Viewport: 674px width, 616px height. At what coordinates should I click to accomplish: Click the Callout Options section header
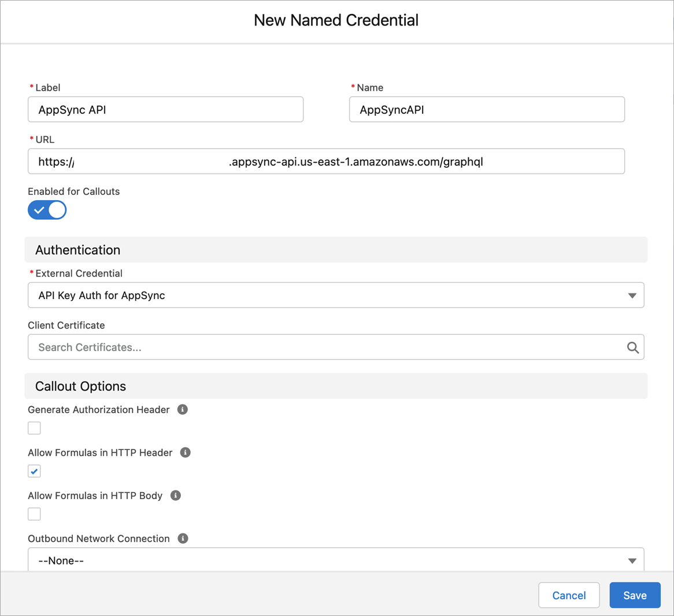click(336, 386)
